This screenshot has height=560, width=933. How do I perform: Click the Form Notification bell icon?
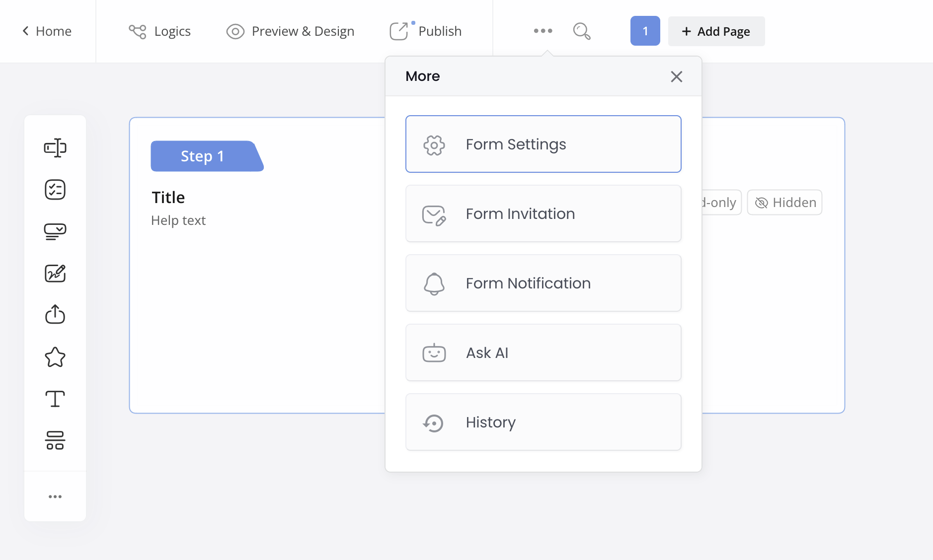[x=434, y=284]
